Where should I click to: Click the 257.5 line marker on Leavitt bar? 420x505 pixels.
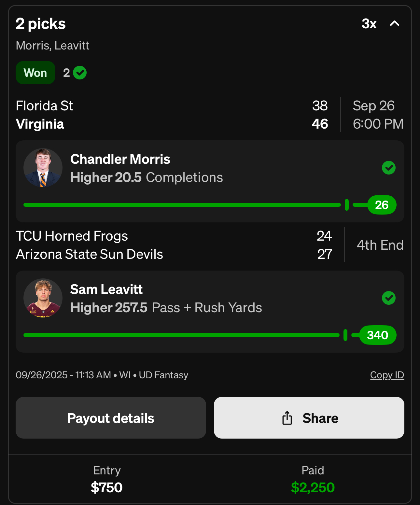[345, 335]
